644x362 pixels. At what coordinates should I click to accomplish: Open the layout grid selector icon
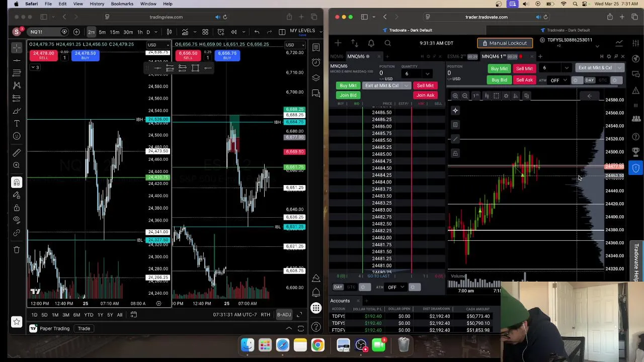[x=205, y=32]
